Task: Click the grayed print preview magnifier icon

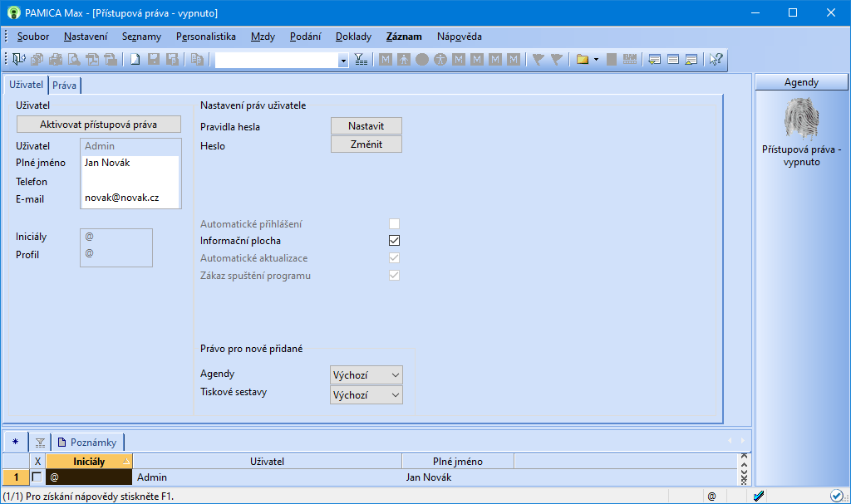Action: pos(74,59)
